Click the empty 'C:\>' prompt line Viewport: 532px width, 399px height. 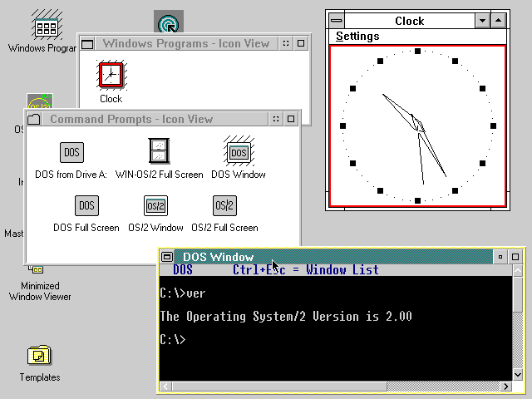point(173,339)
